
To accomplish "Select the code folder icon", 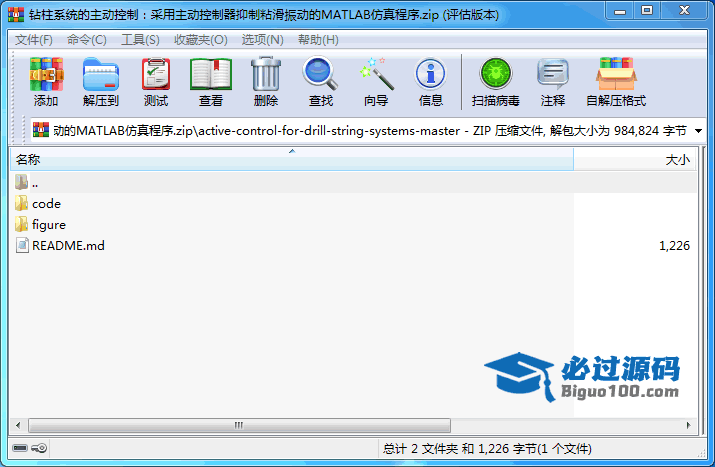I will (x=21, y=203).
